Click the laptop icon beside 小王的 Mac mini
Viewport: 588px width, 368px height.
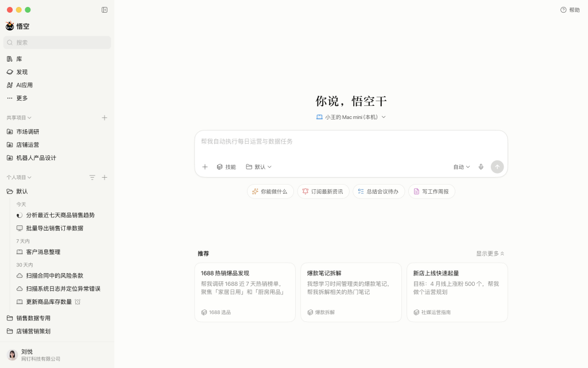[319, 117]
